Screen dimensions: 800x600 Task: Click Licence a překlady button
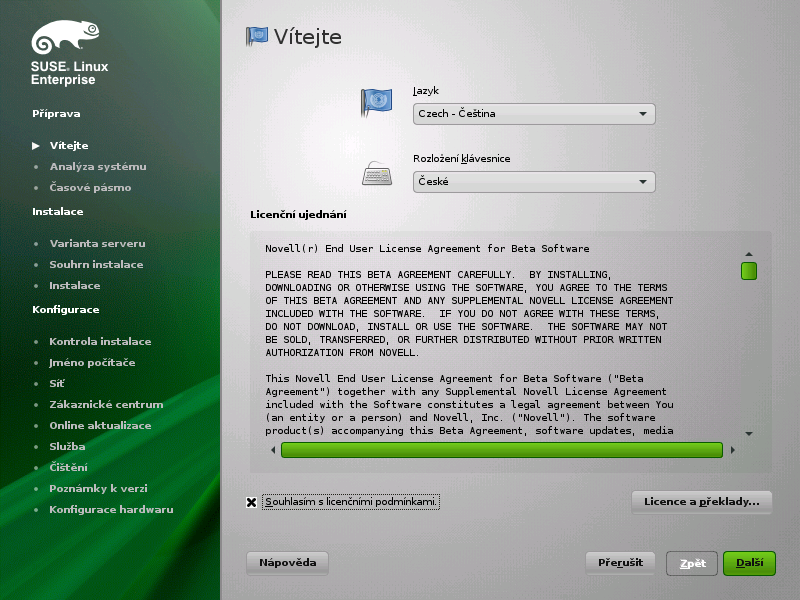[702, 502]
